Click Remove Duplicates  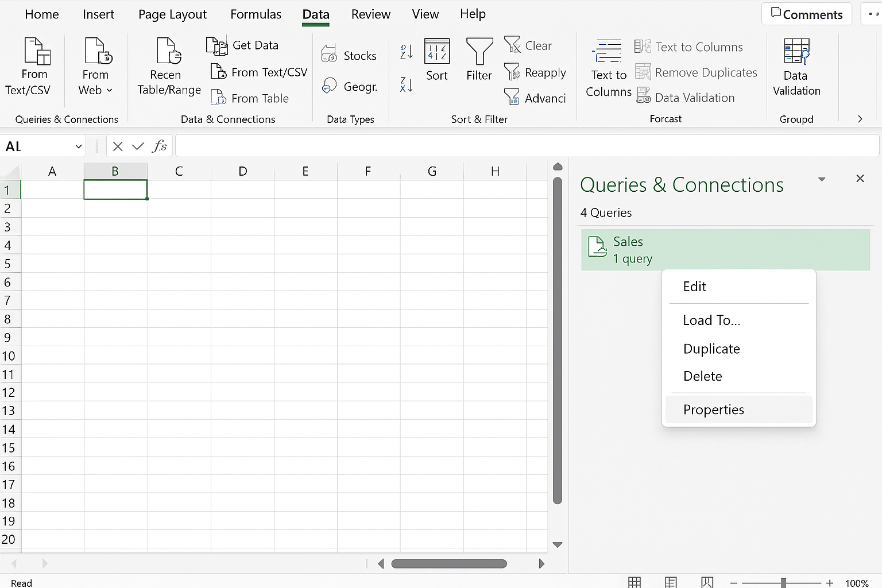click(696, 72)
